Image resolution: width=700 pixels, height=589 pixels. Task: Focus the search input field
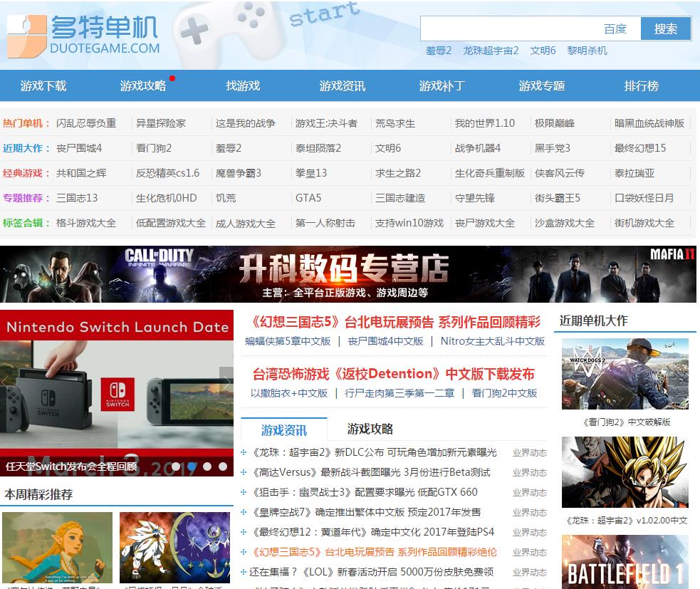tap(509, 29)
